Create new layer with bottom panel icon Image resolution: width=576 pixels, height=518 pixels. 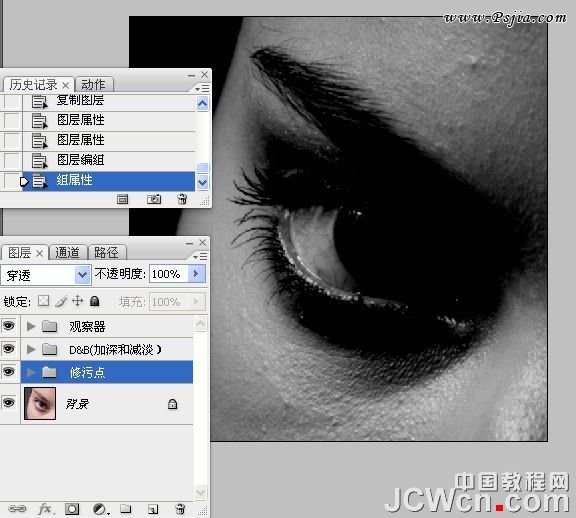click(153, 509)
